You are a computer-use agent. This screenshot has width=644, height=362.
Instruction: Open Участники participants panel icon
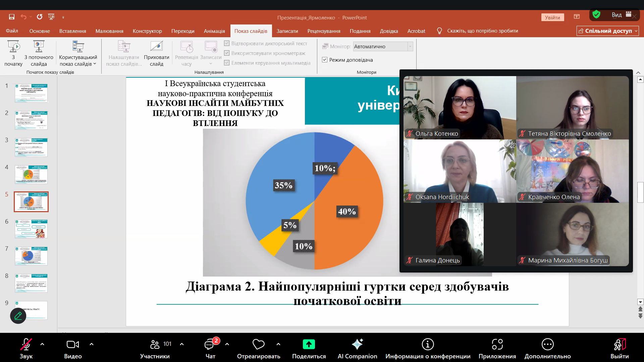pyautogui.click(x=155, y=344)
